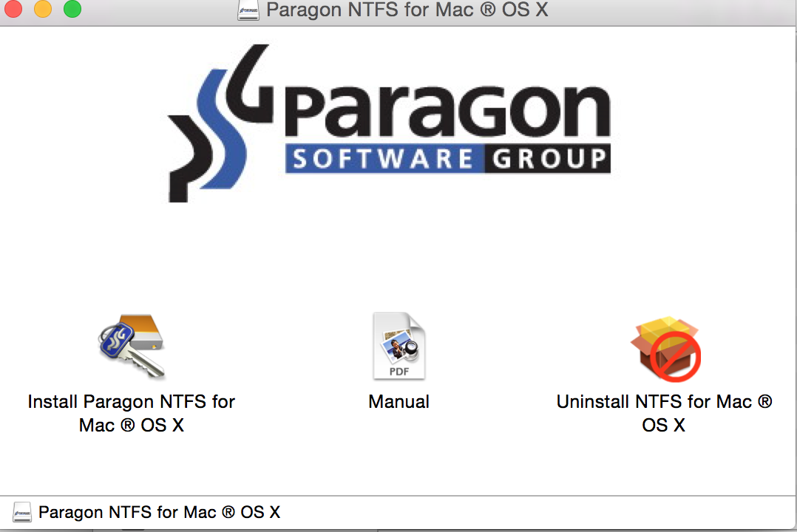Click the disk icon in the path bar
The image size is (797, 532).
pos(22,512)
